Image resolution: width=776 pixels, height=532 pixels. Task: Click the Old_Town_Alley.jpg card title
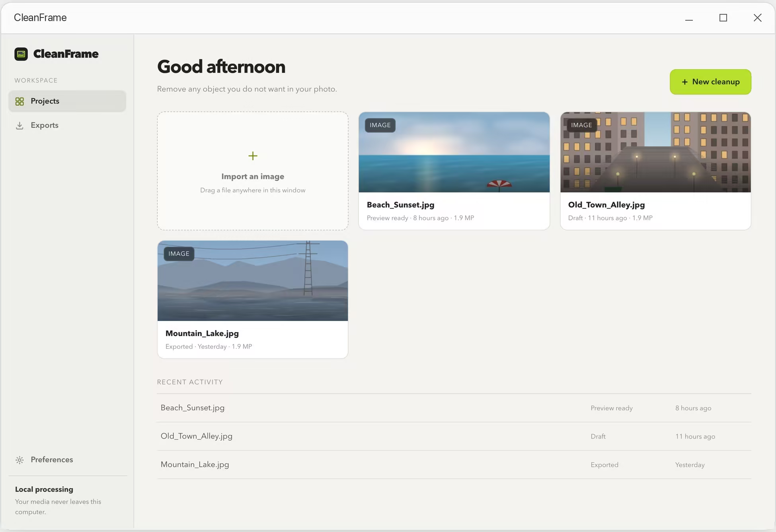[x=606, y=205]
